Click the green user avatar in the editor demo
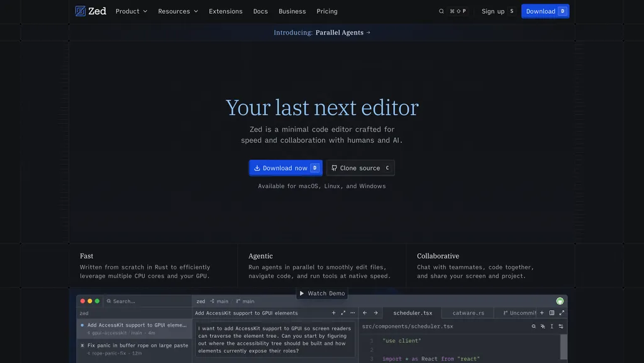644x363 pixels. pyautogui.click(x=560, y=301)
